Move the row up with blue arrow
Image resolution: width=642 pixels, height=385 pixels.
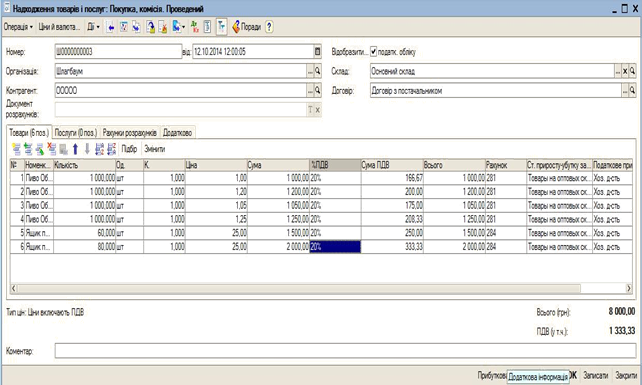coord(75,149)
